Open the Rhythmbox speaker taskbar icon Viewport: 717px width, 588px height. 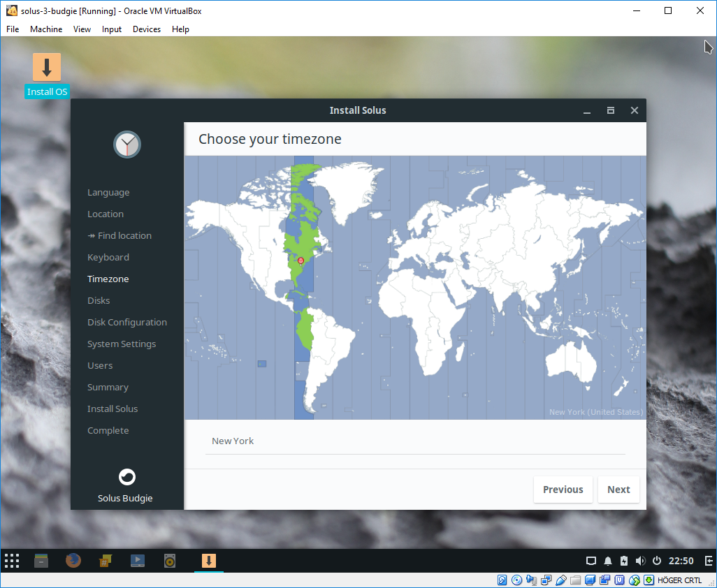[x=170, y=561]
